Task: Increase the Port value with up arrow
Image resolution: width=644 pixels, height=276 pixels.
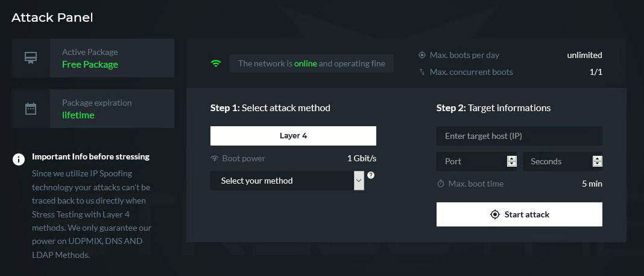Action: point(512,158)
